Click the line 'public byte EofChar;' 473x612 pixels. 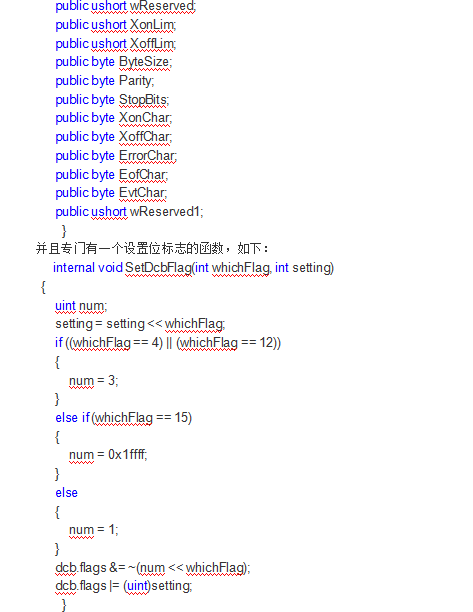click(112, 174)
